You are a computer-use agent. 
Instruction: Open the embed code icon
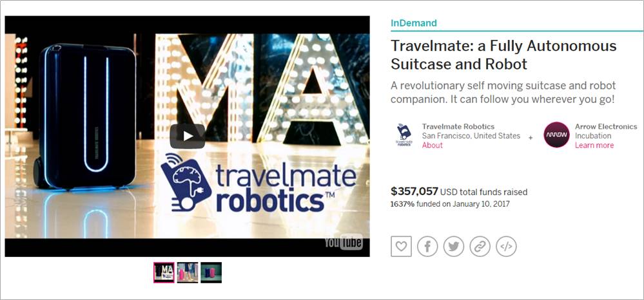[506, 246]
